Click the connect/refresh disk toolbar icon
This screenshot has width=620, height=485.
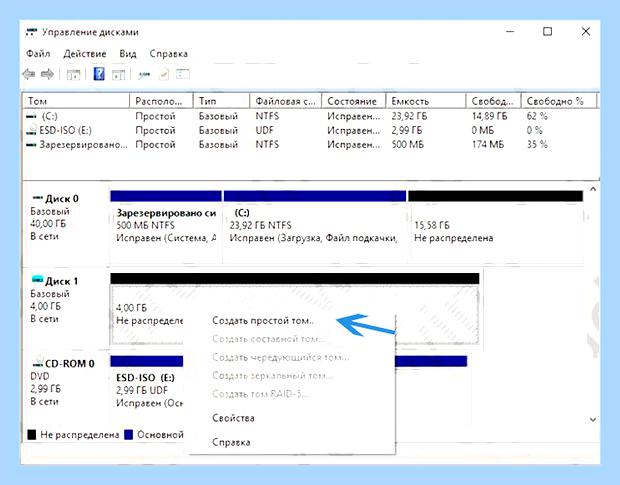[x=144, y=74]
